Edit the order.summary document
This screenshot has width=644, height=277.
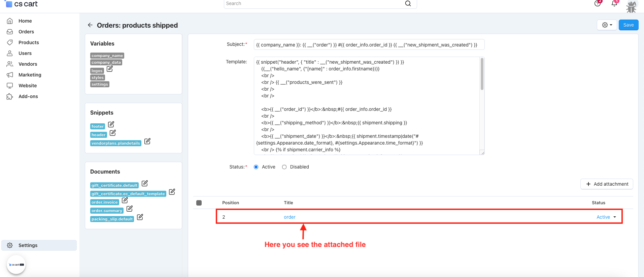[x=130, y=209]
